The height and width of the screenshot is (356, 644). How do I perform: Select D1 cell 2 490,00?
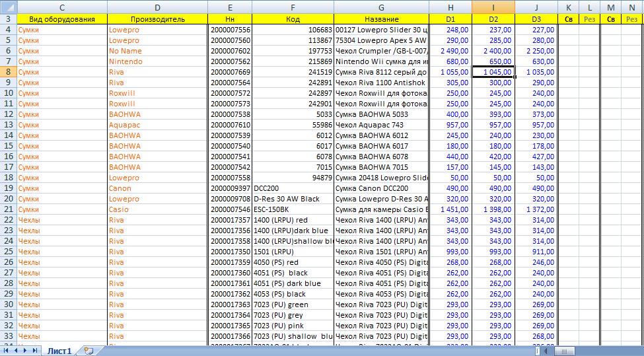coord(450,51)
